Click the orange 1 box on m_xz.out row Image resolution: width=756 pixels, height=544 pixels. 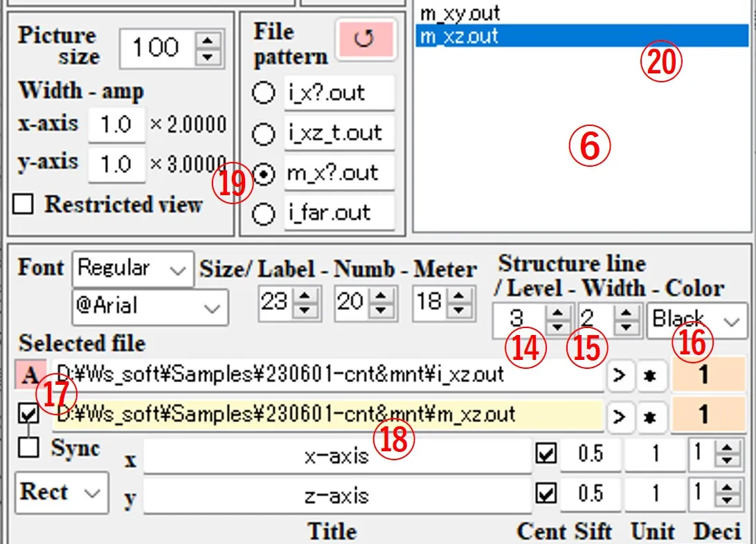click(x=708, y=415)
